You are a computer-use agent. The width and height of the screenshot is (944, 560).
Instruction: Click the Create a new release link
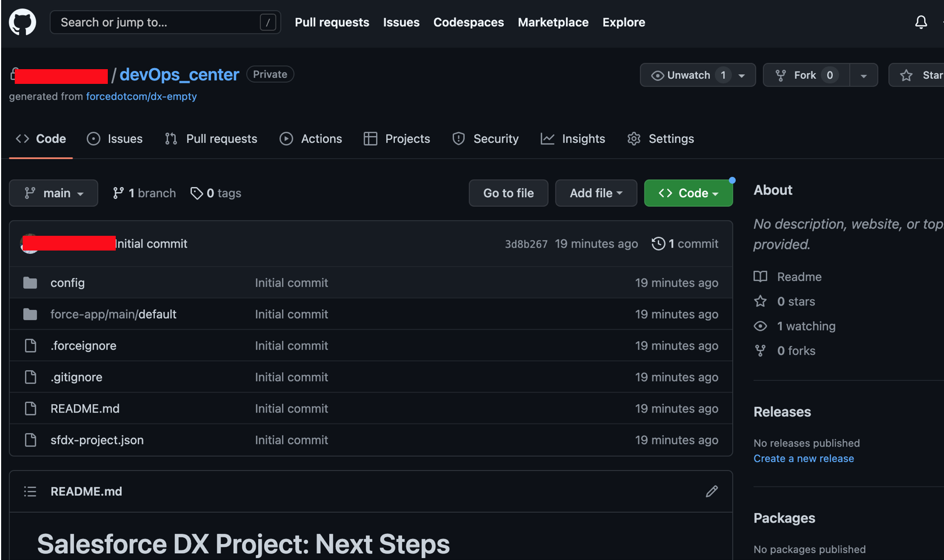coord(803,458)
